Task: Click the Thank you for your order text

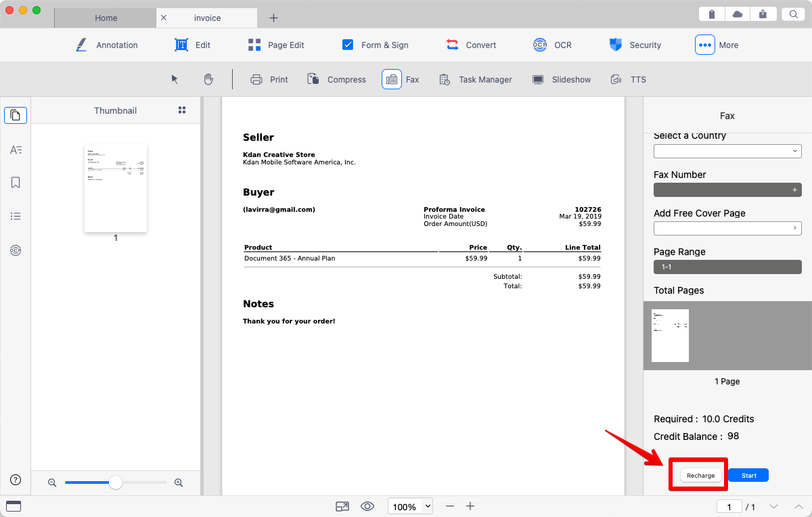Action: 289,321
